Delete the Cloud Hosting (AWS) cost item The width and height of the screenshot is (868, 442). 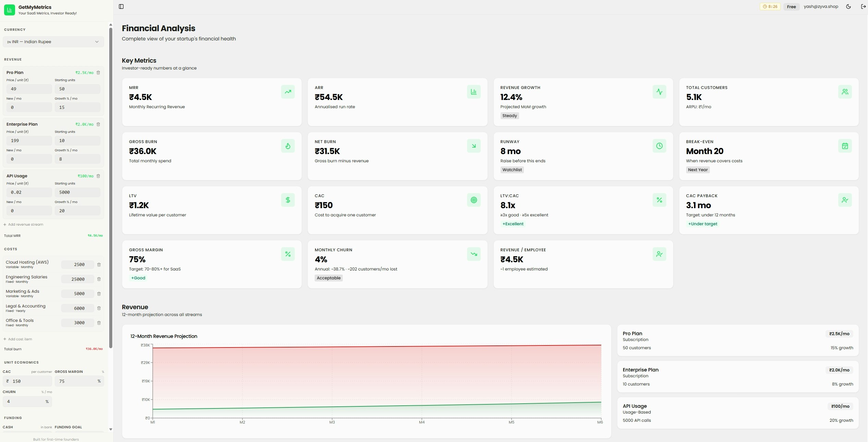(99, 264)
